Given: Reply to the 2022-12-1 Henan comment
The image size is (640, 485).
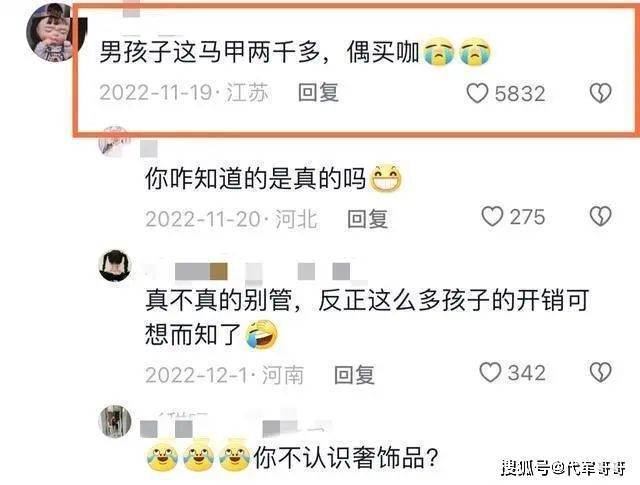Looking at the screenshot, I should pos(354,374).
